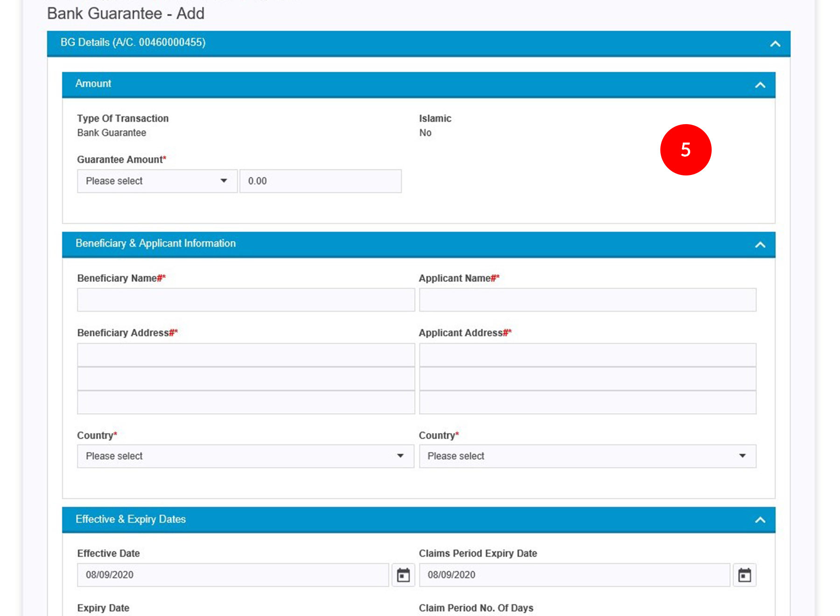
Task: Click second line of Beneficiary Address
Action: click(x=245, y=378)
